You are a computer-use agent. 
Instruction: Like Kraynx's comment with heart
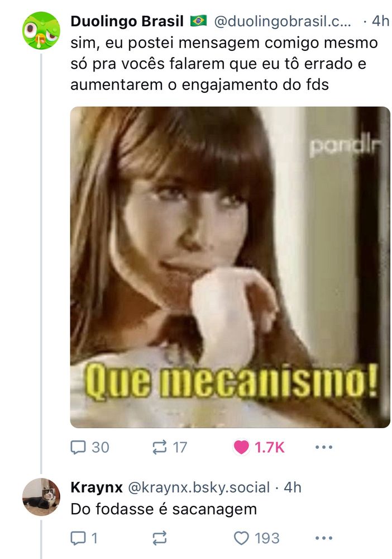point(241,538)
